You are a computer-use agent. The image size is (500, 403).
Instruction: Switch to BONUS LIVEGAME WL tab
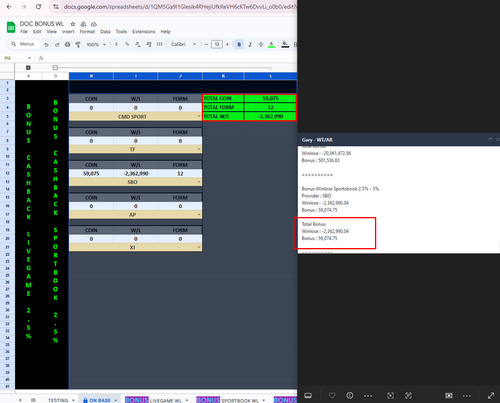click(x=153, y=400)
